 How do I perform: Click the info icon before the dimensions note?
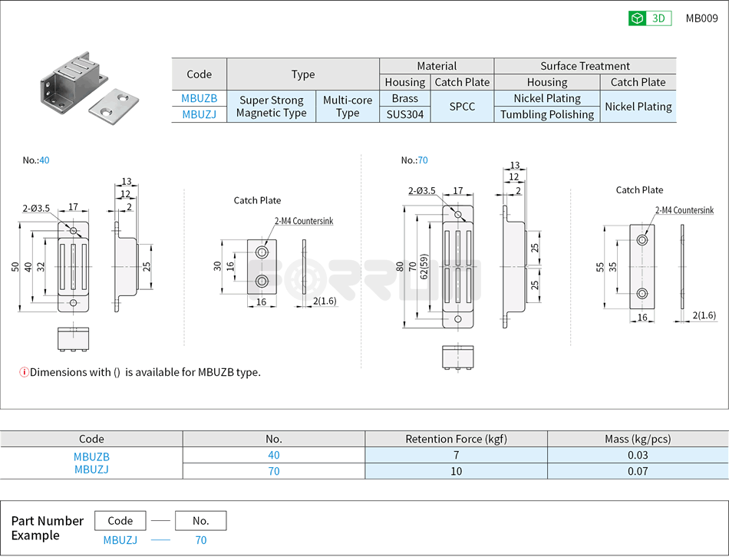(x=25, y=372)
